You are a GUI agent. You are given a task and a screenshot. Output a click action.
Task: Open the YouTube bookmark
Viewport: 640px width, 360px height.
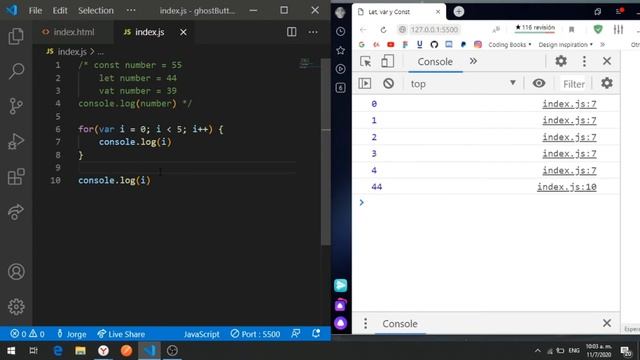(x=391, y=44)
